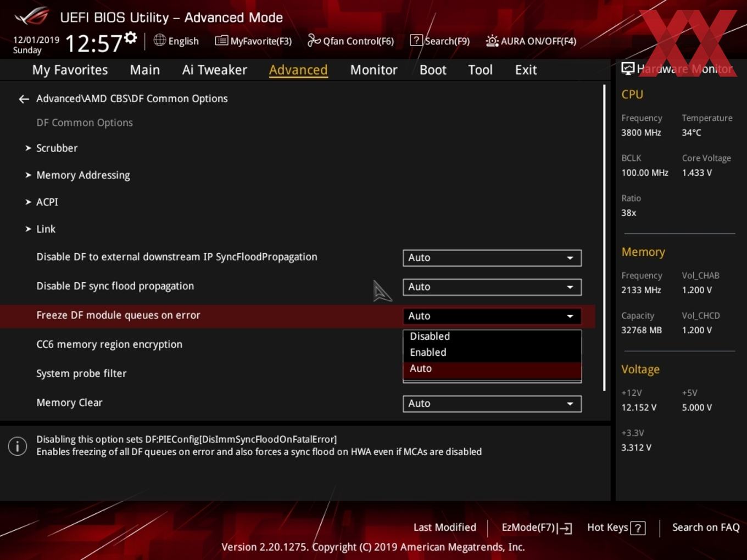
Task: Go back using the left arrow icon
Action: (x=24, y=99)
